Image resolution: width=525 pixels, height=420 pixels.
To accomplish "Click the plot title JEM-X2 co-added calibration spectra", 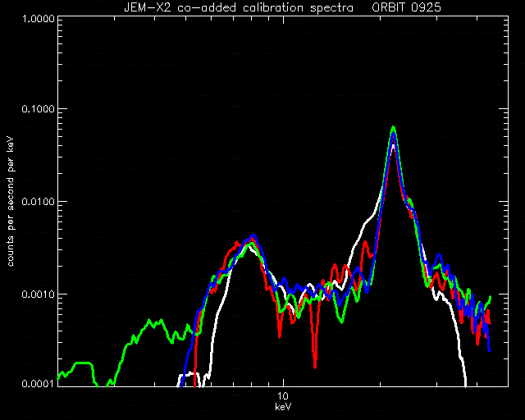I will (x=239, y=7).
